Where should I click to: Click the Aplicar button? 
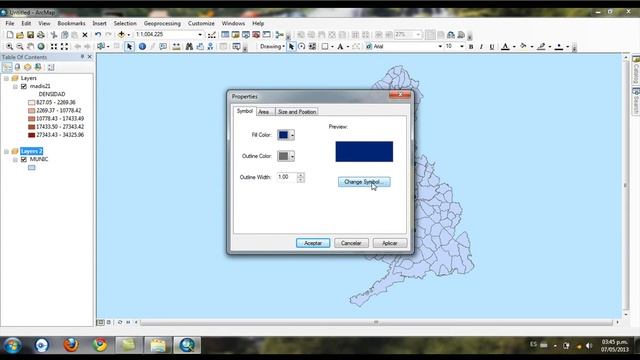[390, 243]
